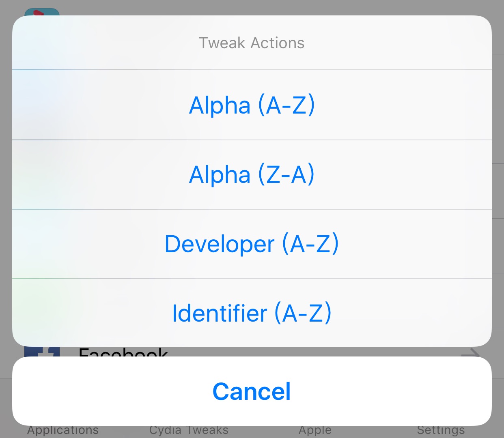504x438 pixels.
Task: Pick reverse alphabetical ordering, Z to A
Action: 252,175
